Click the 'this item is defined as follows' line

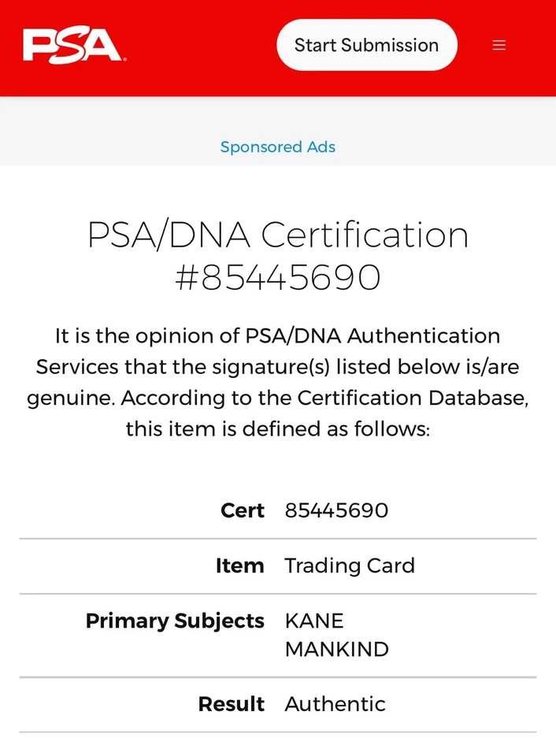278,430
